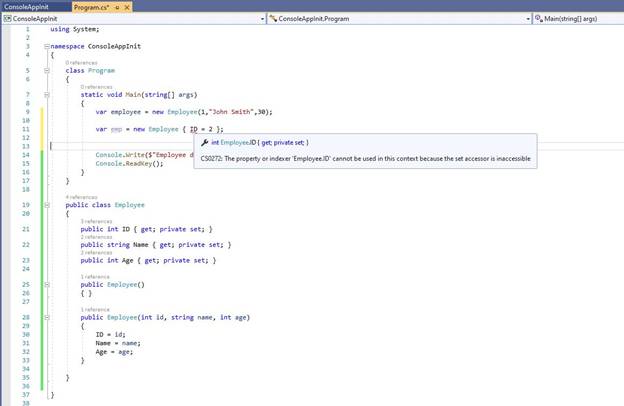Click the wrench icon in the tooltip
624x406 pixels.
205,142
